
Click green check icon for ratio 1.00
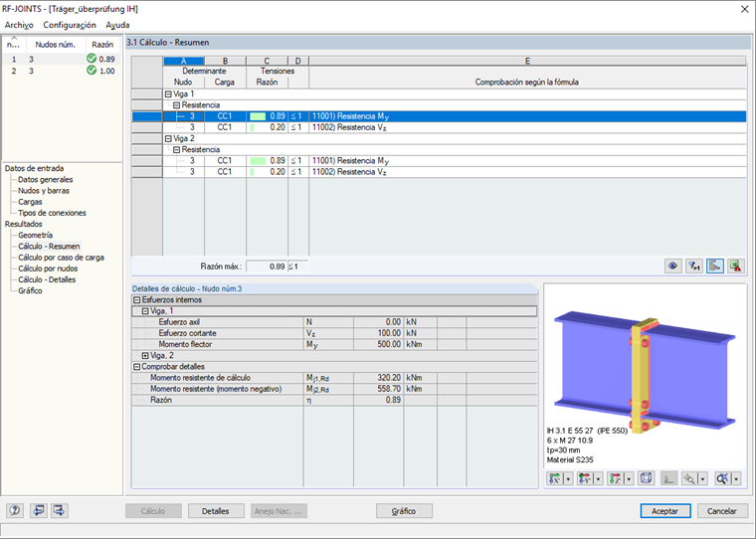[92, 71]
